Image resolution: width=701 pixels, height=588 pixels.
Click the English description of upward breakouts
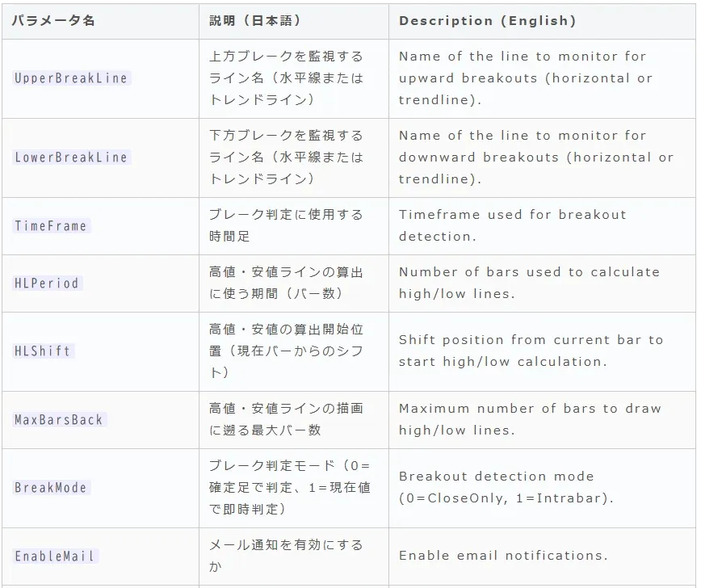[x=525, y=78]
